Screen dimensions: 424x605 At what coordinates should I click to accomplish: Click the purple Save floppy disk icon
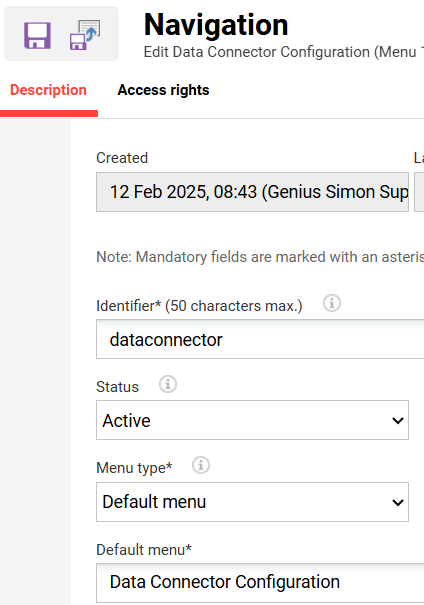[37, 35]
